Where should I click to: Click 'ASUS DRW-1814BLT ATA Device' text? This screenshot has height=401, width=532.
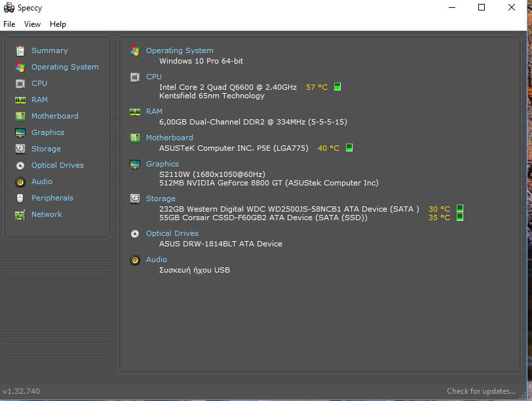tap(221, 244)
